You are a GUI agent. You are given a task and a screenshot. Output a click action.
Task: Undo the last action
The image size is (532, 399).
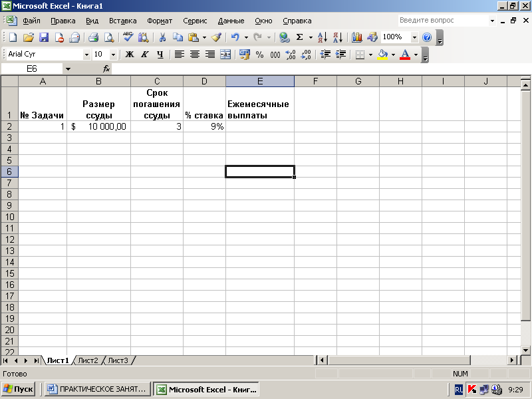(235, 37)
